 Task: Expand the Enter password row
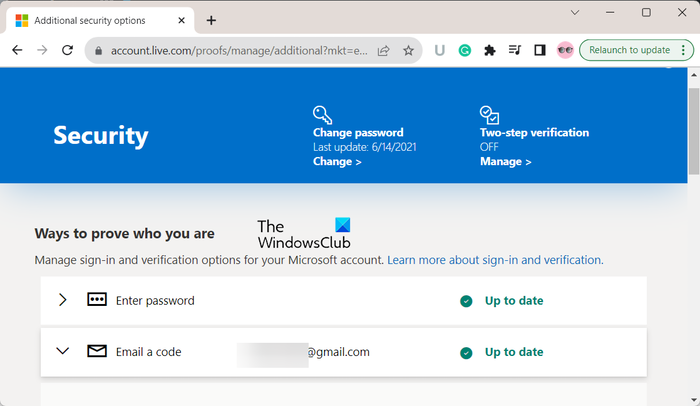pyautogui.click(x=63, y=300)
